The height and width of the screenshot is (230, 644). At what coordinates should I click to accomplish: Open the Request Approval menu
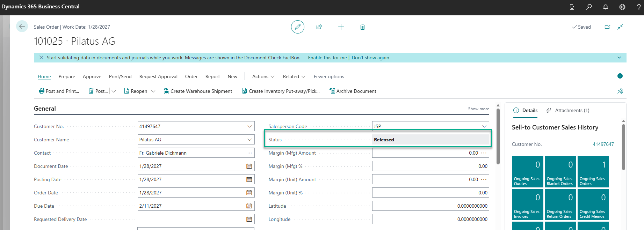pyautogui.click(x=158, y=76)
